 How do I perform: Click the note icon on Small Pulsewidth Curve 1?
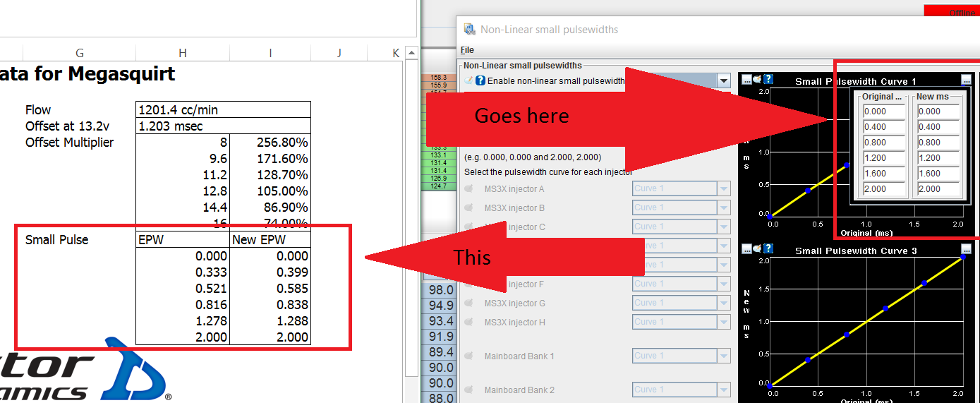pos(757,80)
